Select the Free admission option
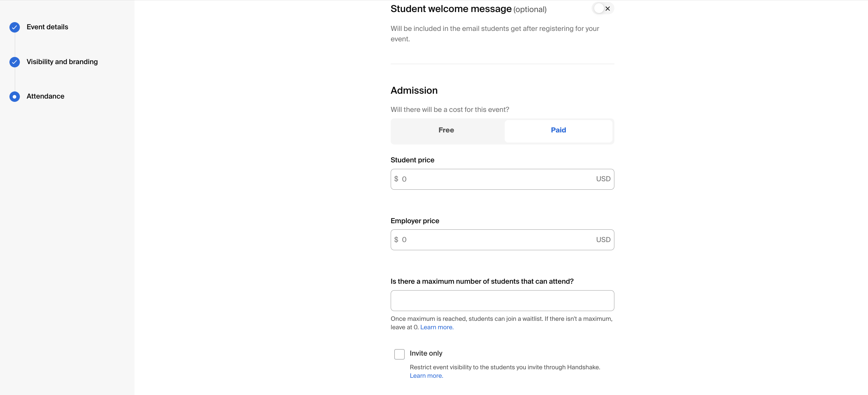 point(446,129)
